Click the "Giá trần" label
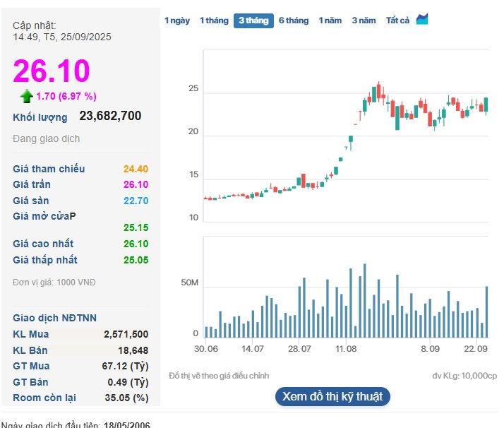The height and width of the screenshot is (428, 504). pos(32,184)
